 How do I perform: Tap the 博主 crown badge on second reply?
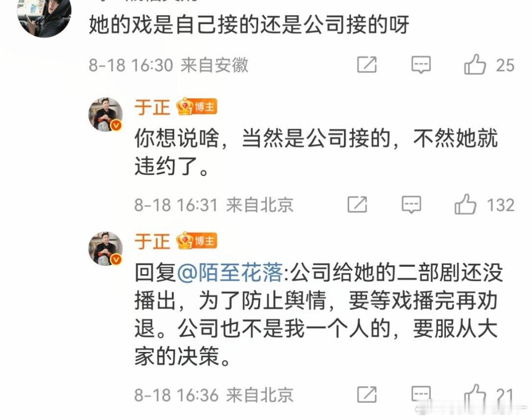tap(197, 241)
